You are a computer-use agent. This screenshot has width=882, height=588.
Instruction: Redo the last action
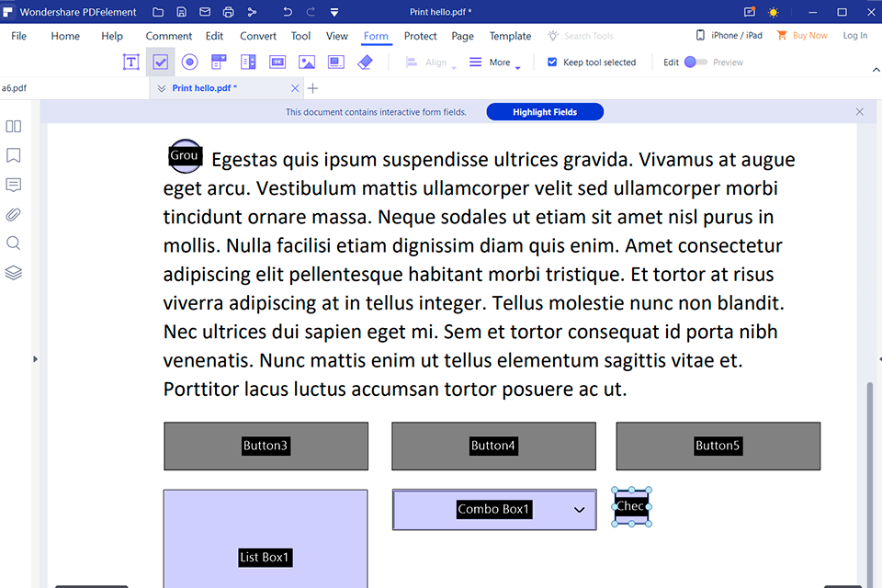click(x=311, y=12)
